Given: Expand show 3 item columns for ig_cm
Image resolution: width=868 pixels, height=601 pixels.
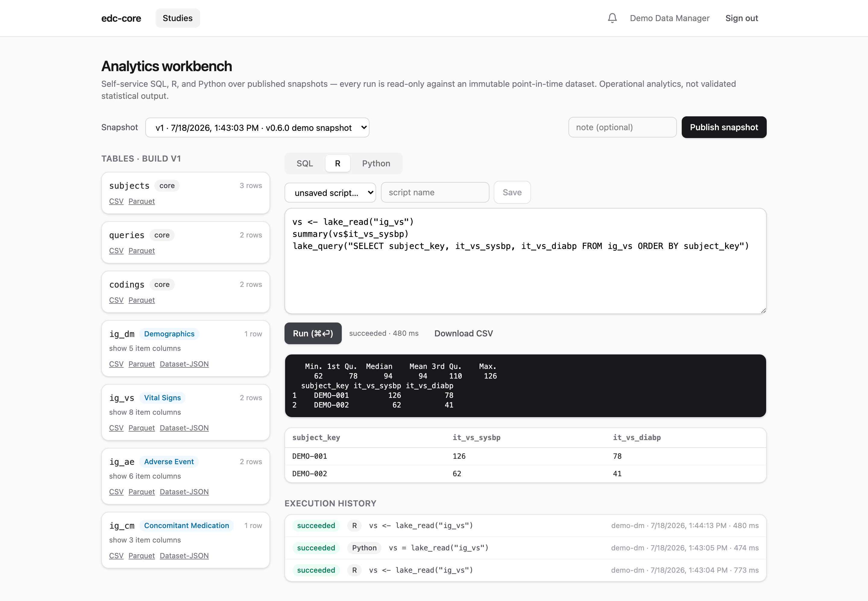Looking at the screenshot, I should click(x=145, y=540).
